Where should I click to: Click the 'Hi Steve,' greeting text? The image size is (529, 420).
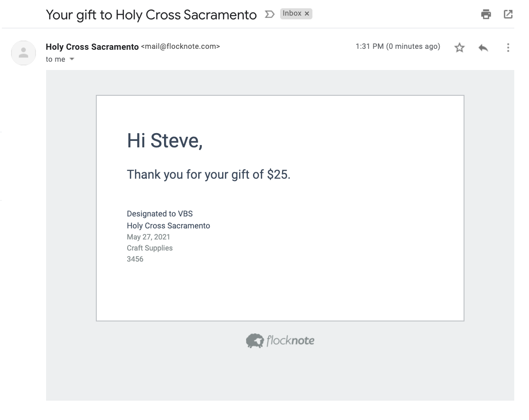[165, 140]
